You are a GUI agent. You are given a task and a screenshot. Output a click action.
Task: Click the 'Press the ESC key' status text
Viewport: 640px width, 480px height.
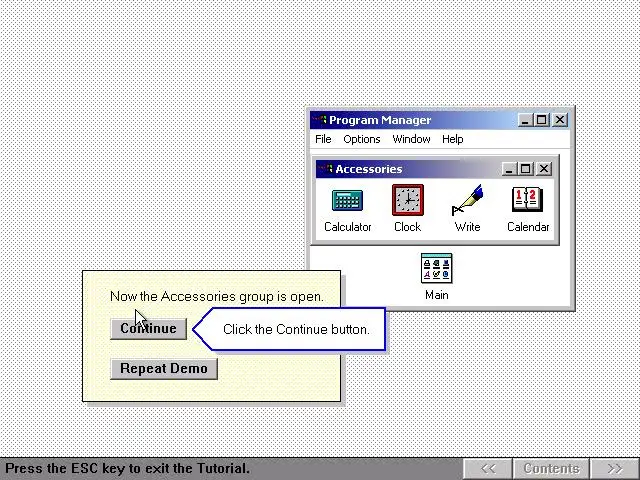tap(127, 468)
